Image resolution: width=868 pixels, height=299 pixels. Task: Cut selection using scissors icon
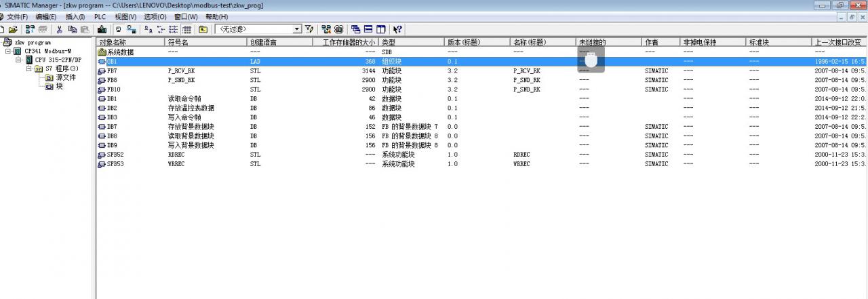point(60,29)
